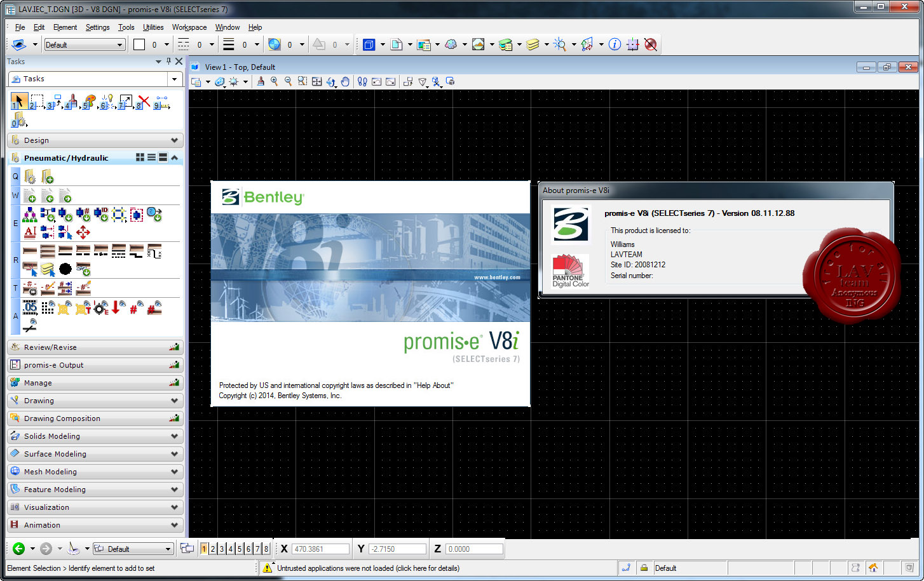Click the Change Attributes palette tool numbered 5

click(x=90, y=102)
